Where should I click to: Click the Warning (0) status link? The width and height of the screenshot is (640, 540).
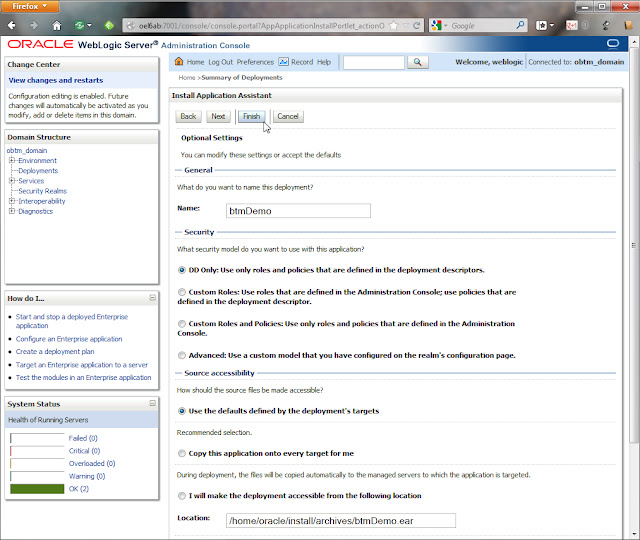(x=87, y=476)
